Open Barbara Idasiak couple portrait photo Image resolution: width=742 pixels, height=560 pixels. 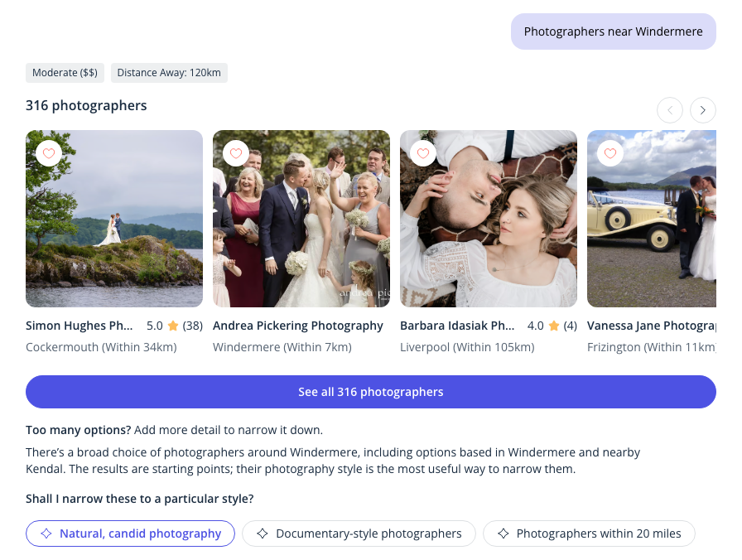(489, 219)
